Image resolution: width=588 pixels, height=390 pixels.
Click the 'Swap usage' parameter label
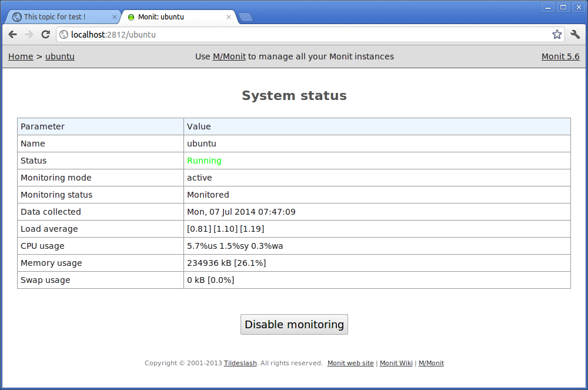(45, 280)
